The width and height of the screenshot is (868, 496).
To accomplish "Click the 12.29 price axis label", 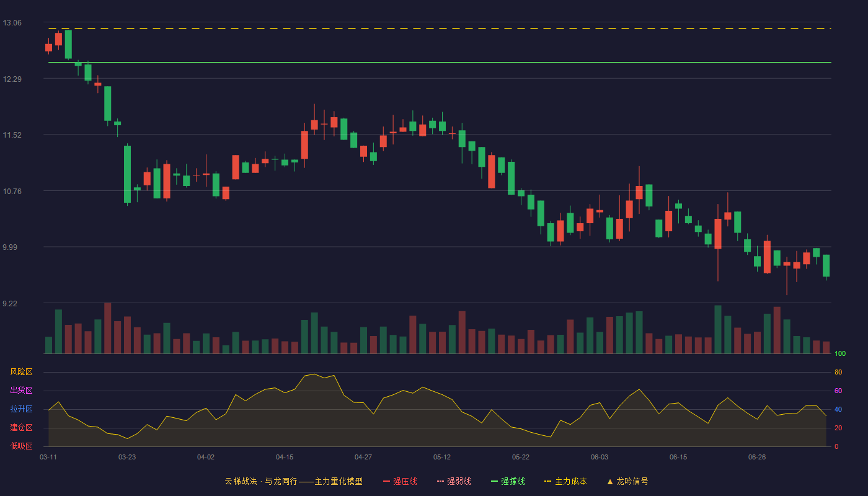I will point(12,79).
